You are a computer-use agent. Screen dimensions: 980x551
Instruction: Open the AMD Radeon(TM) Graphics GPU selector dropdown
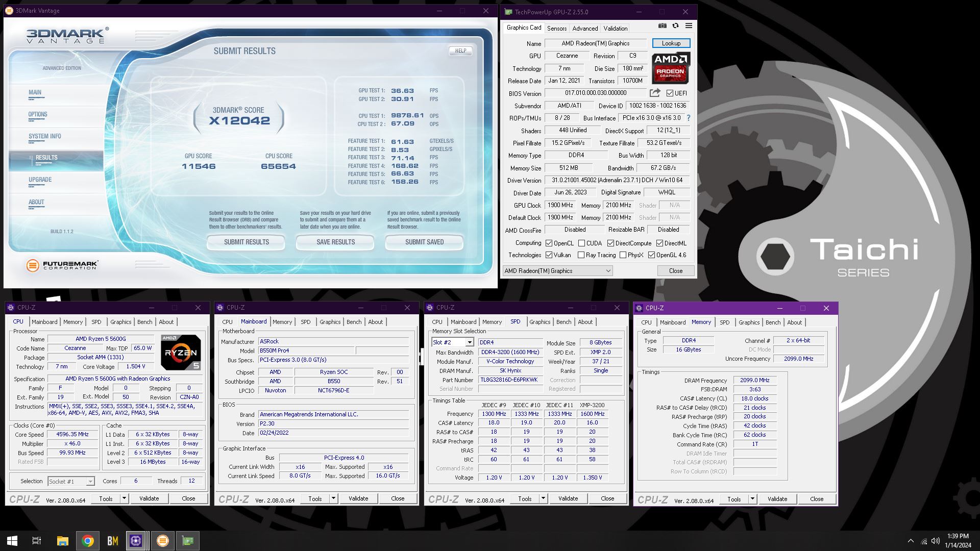click(557, 271)
